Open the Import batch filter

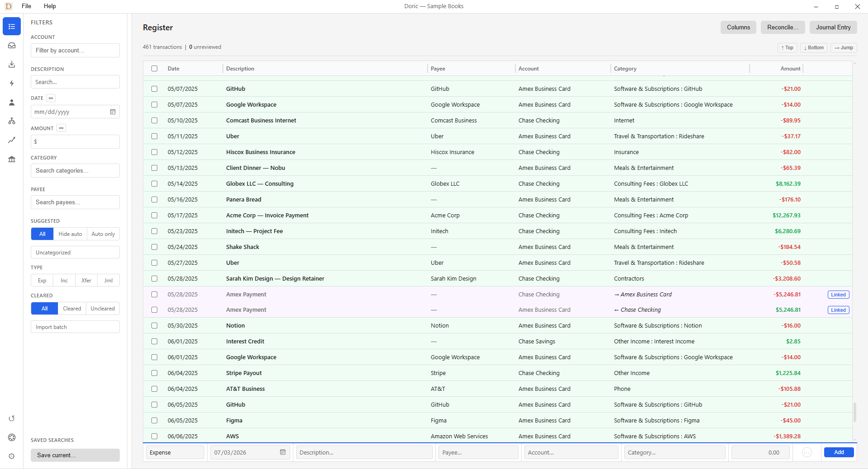click(75, 327)
